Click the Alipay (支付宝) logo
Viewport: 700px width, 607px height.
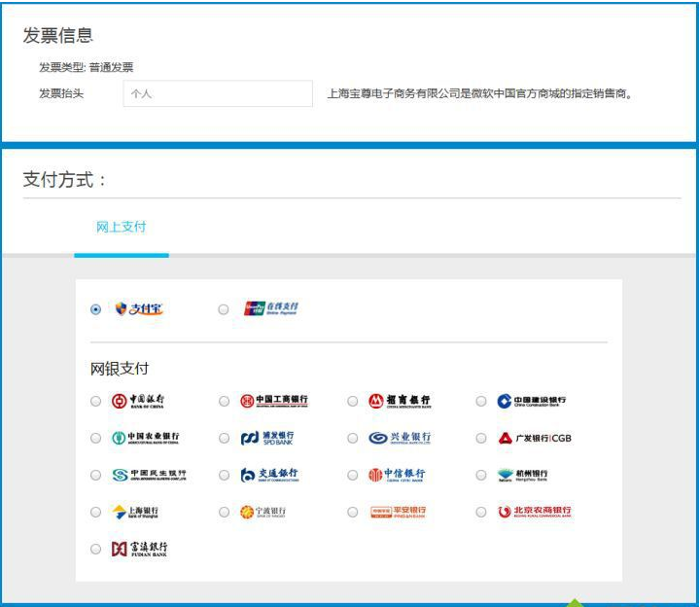pyautogui.click(x=138, y=309)
